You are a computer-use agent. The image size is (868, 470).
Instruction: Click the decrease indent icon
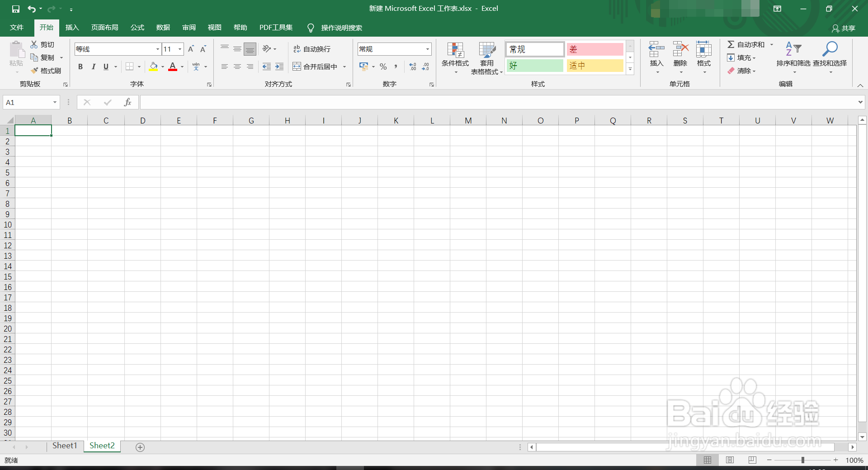coord(267,66)
